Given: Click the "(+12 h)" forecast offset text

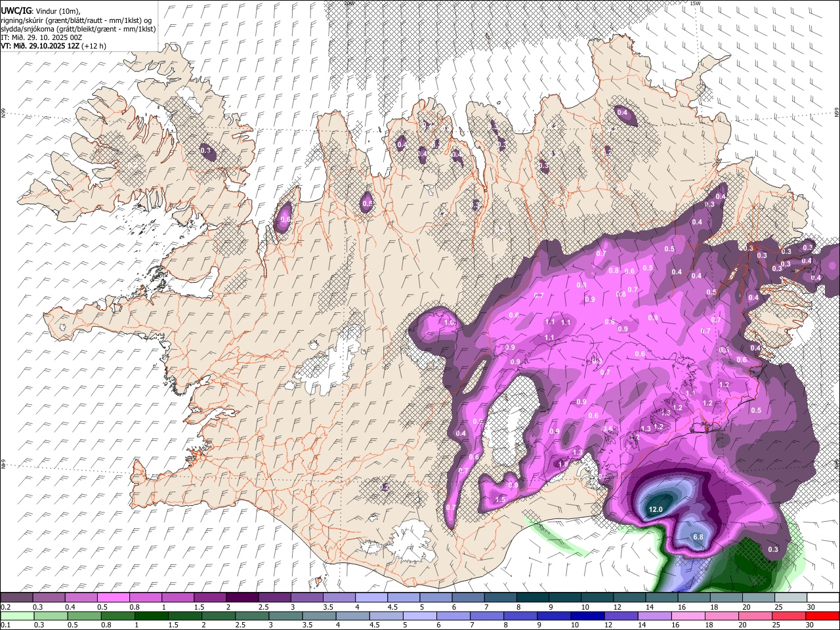Looking at the screenshot, I should click(93, 46).
